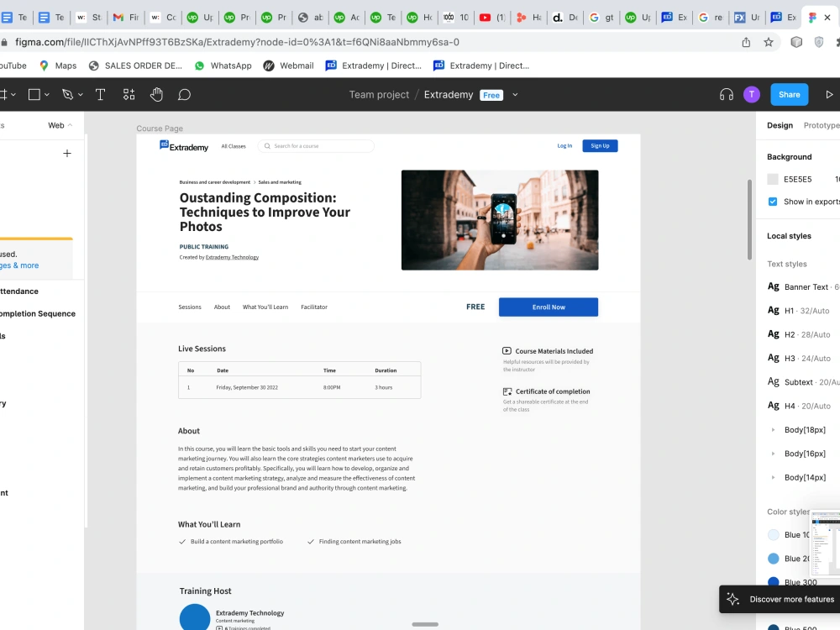Select the H3 text style
The image size is (840, 630).
799,358
